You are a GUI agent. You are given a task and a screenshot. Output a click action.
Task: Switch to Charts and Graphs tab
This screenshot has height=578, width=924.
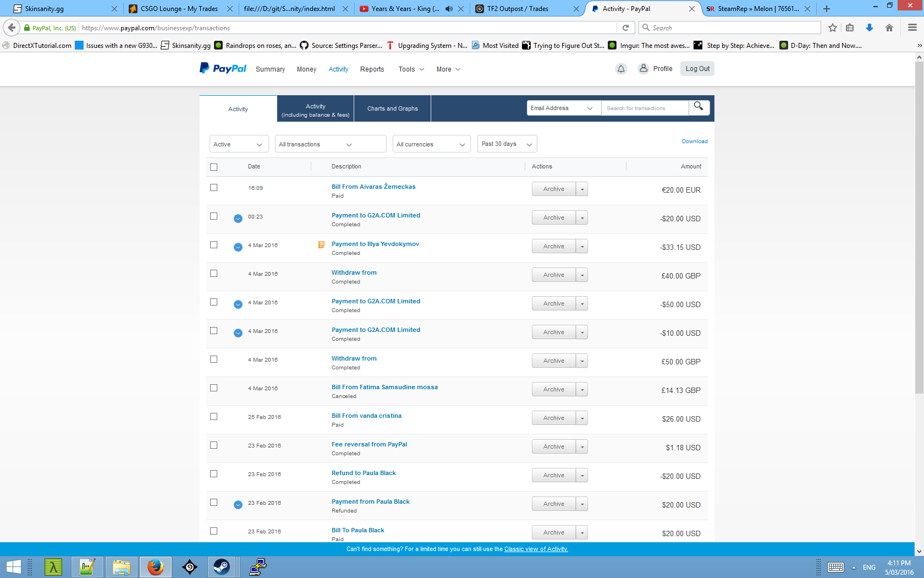[392, 108]
